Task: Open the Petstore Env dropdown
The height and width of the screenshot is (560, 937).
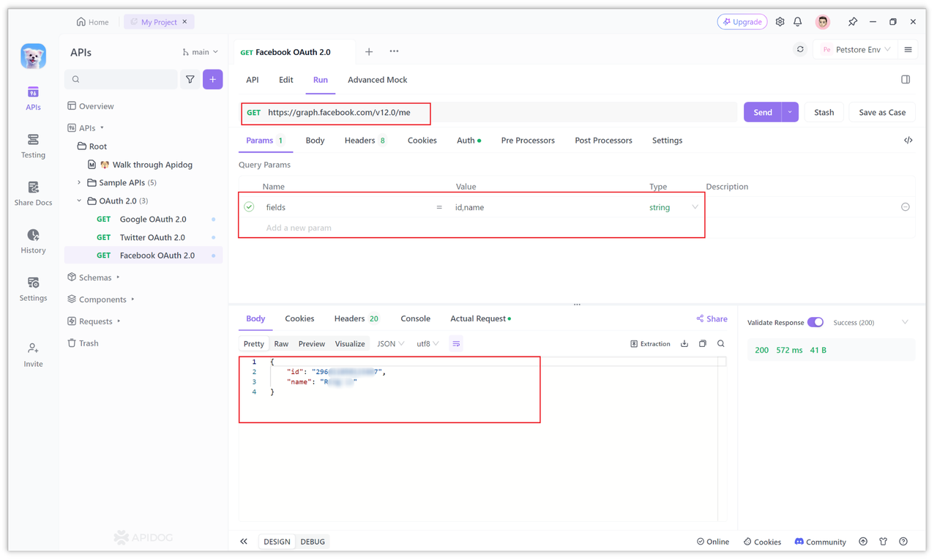Action: 856,50
